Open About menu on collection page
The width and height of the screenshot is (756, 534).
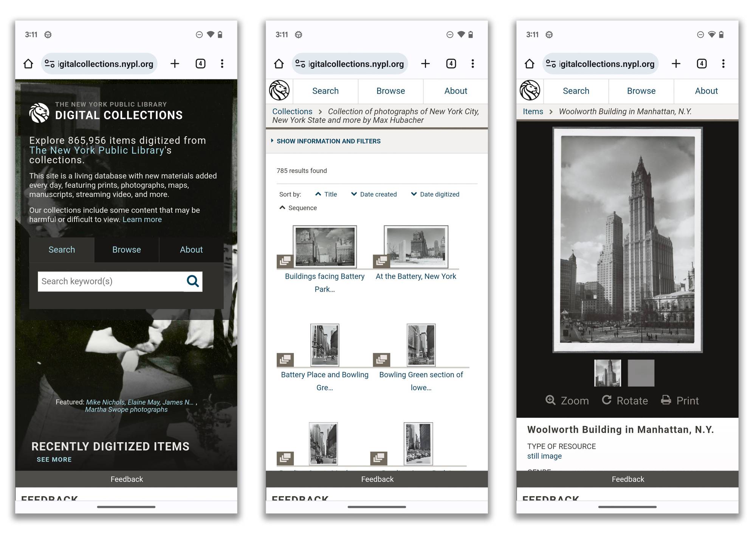pyautogui.click(x=455, y=91)
